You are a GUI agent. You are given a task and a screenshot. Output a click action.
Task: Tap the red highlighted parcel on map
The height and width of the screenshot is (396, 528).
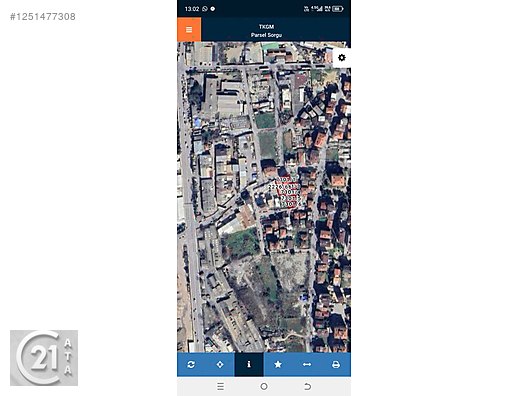(x=289, y=192)
